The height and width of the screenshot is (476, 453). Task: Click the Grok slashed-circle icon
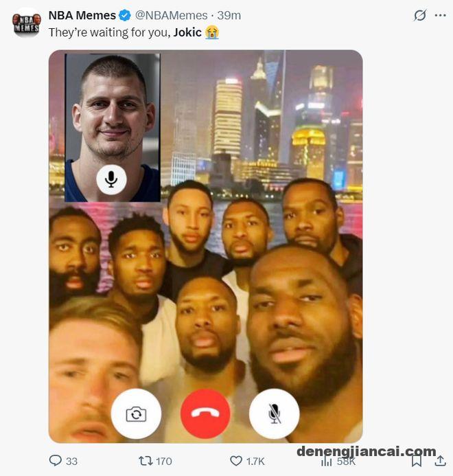tap(420, 15)
